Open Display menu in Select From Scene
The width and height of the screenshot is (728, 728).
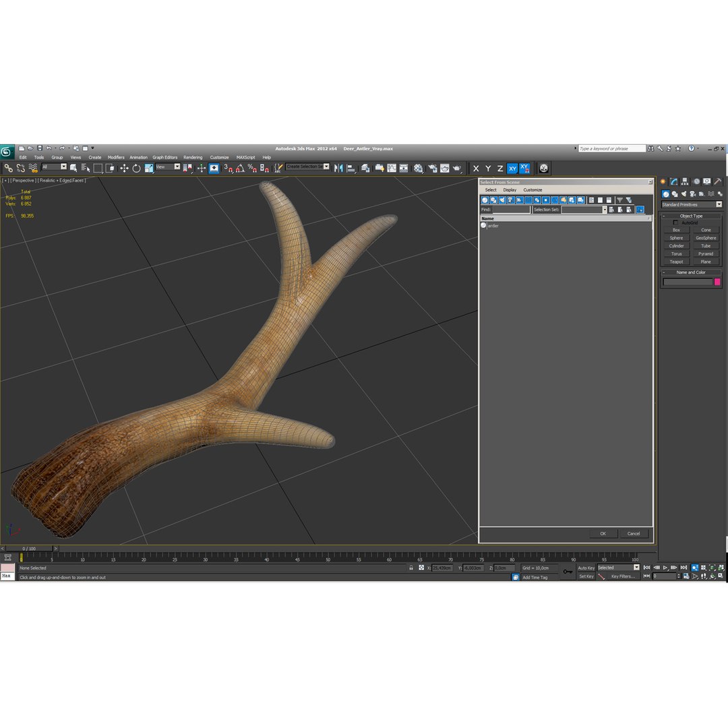coord(510,190)
